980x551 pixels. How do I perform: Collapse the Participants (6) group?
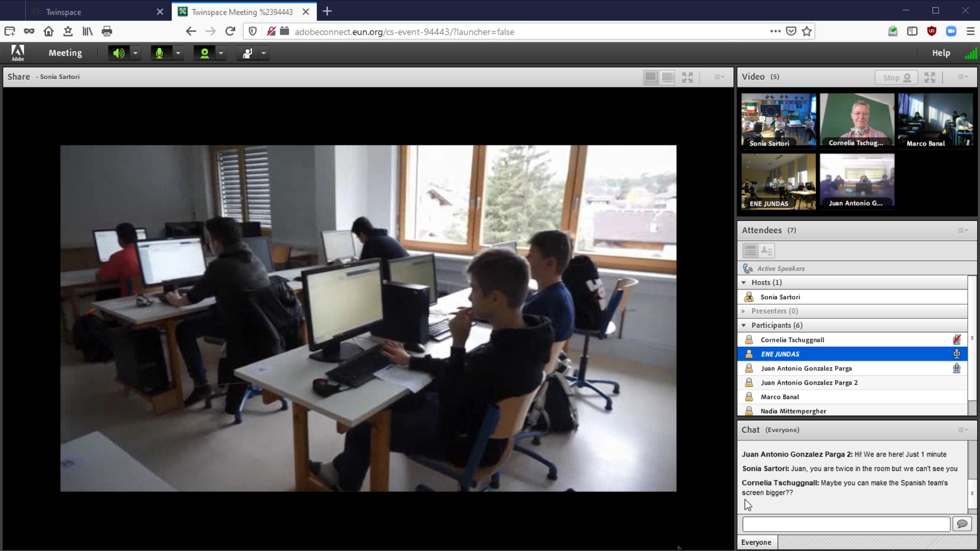coord(744,325)
